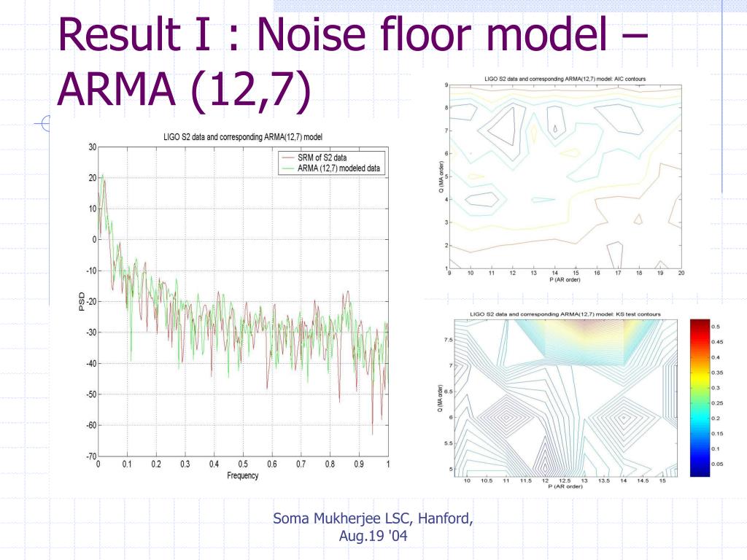
Task: Click y-axis tick '-70' on PSD plot
Action: coord(91,456)
